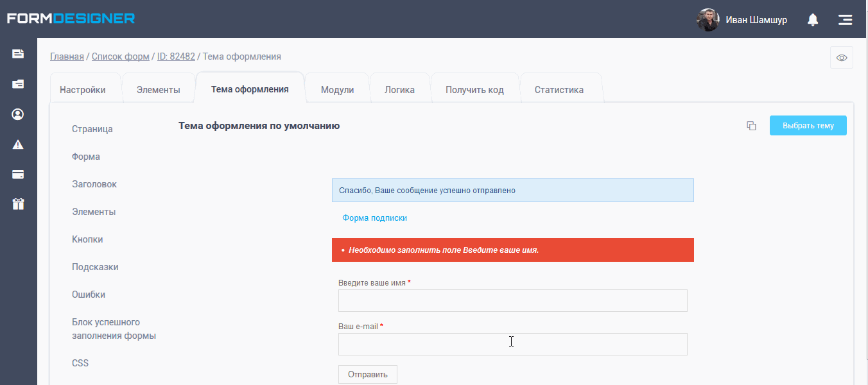Duplicate the theme using the copy icon
The height and width of the screenshot is (385, 868).
[751, 126]
